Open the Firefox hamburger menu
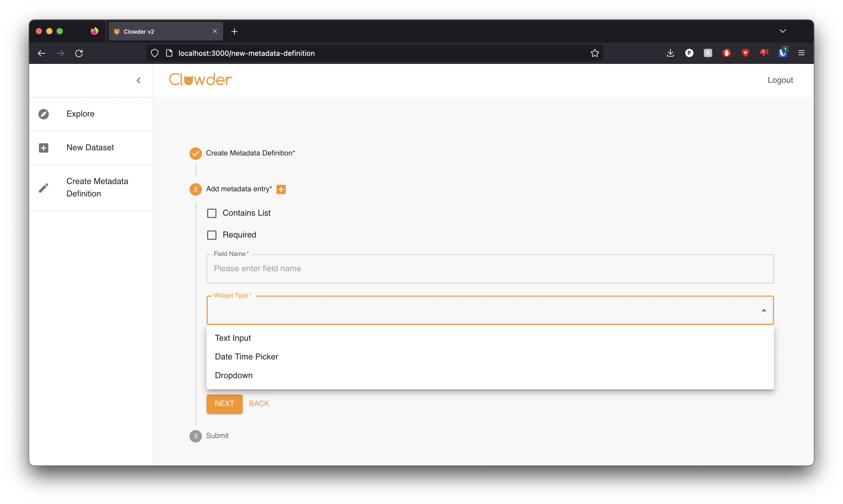843x504 pixels. pos(801,53)
